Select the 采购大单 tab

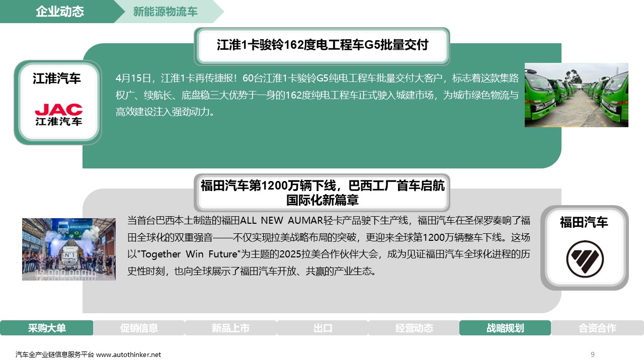47,328
